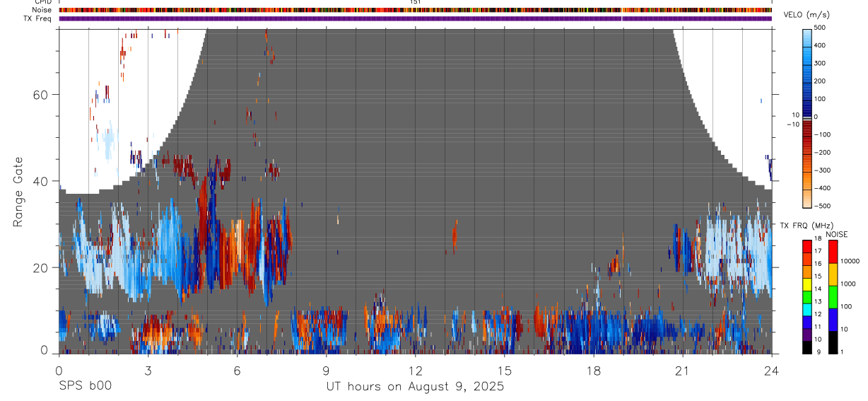Click the velocity colorbar value 500
The image size is (868, 401).
coord(820,28)
